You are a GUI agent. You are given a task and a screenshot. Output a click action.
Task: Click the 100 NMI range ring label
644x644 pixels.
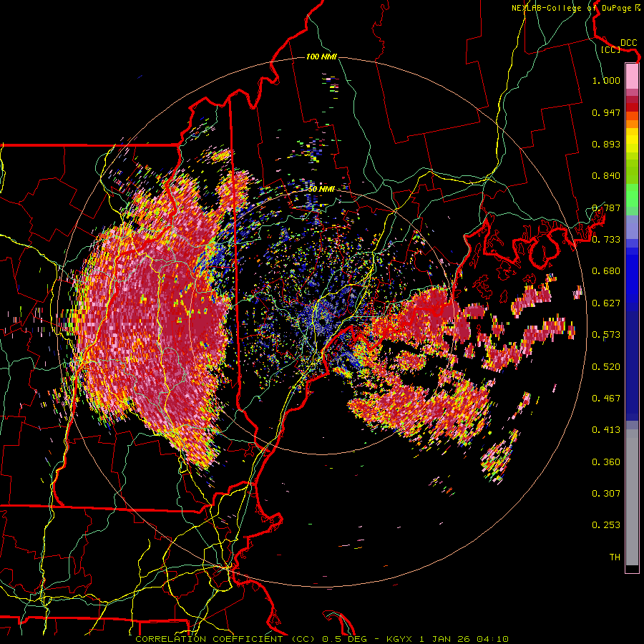coord(321,57)
